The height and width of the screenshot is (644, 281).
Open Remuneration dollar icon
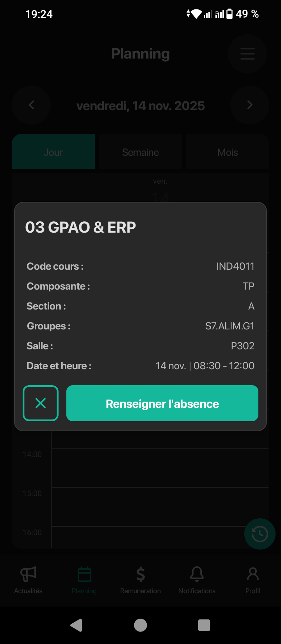pyautogui.click(x=140, y=575)
